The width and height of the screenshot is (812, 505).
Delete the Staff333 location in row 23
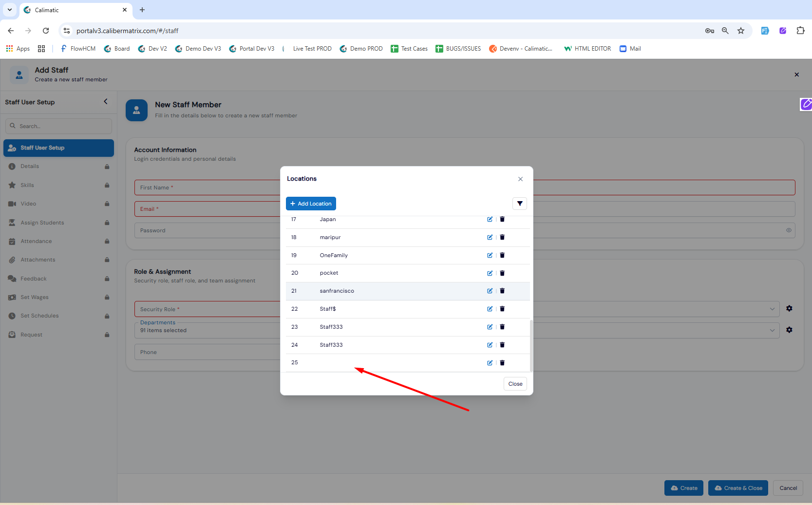click(x=502, y=327)
